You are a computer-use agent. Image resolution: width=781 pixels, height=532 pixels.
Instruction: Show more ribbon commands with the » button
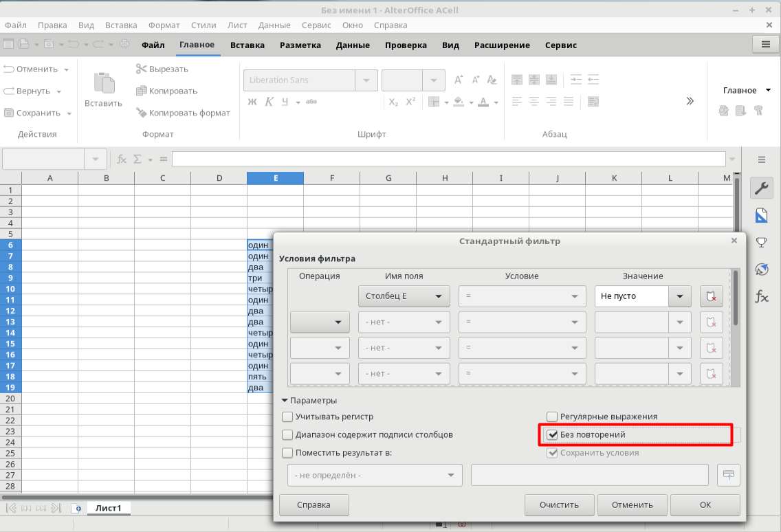click(x=690, y=101)
